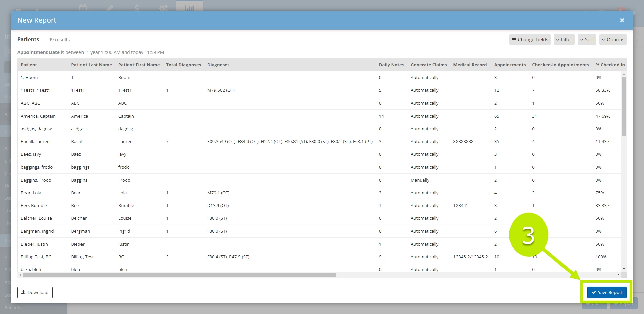644x314 pixels.
Task: Select patient row Belcher, Louise
Action: point(319,218)
